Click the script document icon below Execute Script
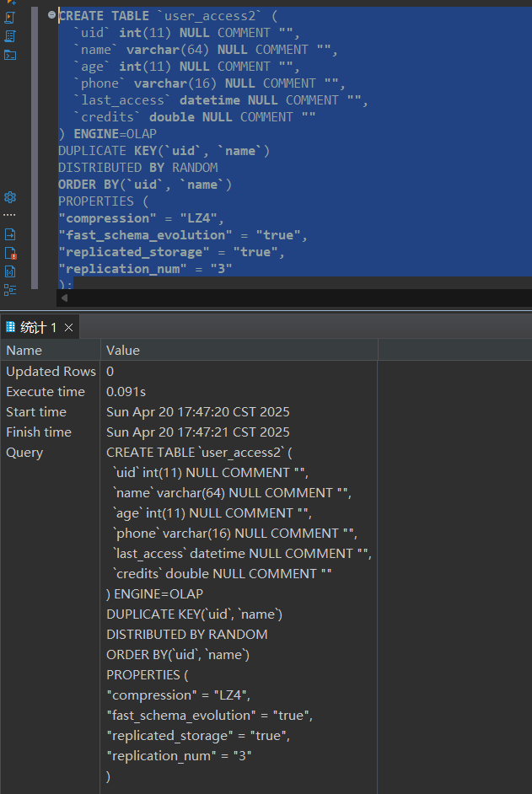This screenshot has height=794, width=532. click(x=10, y=36)
